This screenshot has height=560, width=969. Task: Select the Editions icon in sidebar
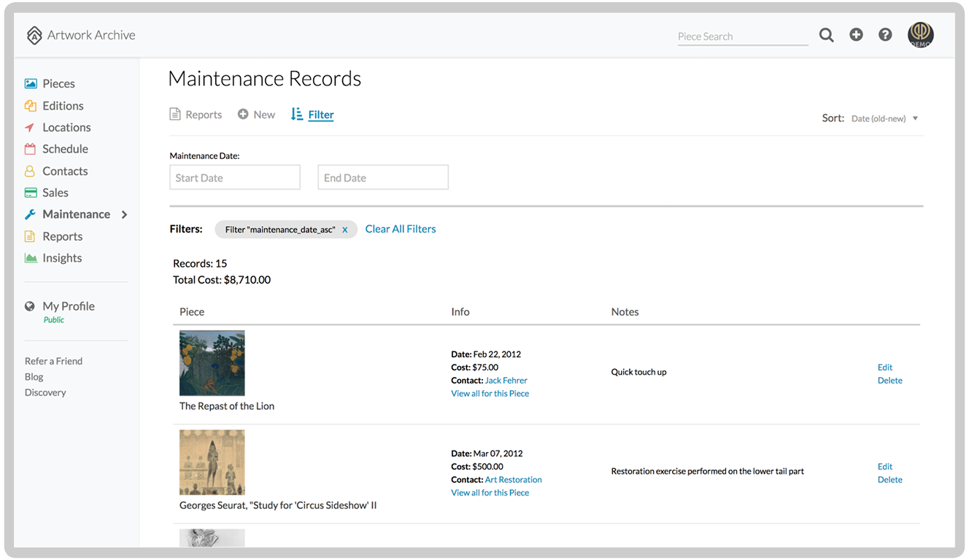(x=30, y=105)
